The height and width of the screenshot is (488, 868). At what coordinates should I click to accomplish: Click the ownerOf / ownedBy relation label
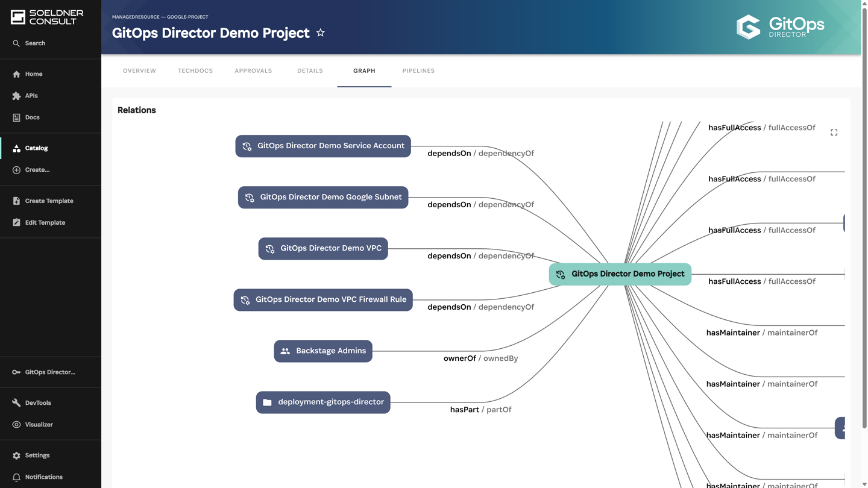481,358
